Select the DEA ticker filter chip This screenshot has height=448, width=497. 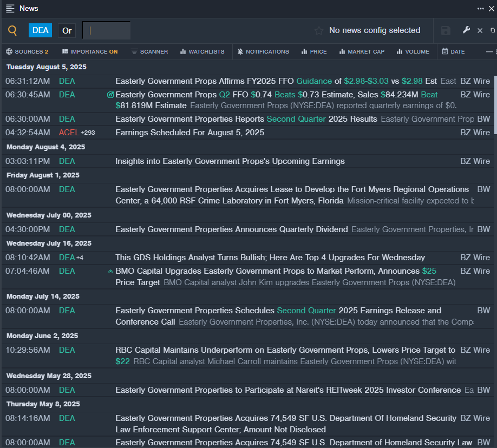tap(40, 30)
